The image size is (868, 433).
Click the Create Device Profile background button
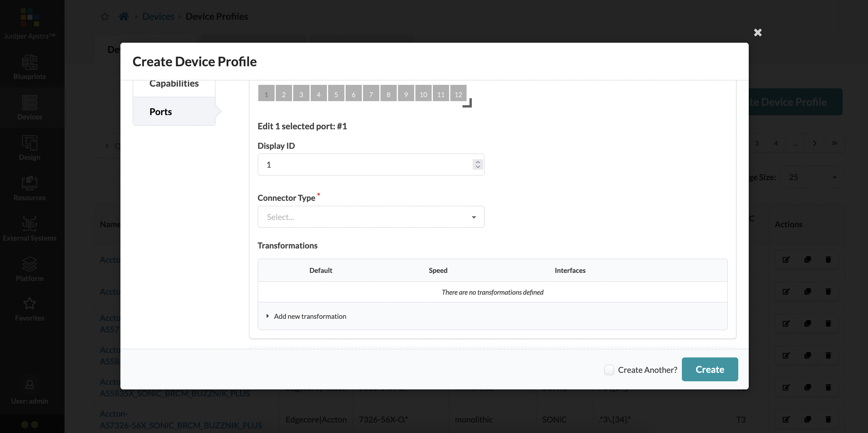coord(795,102)
